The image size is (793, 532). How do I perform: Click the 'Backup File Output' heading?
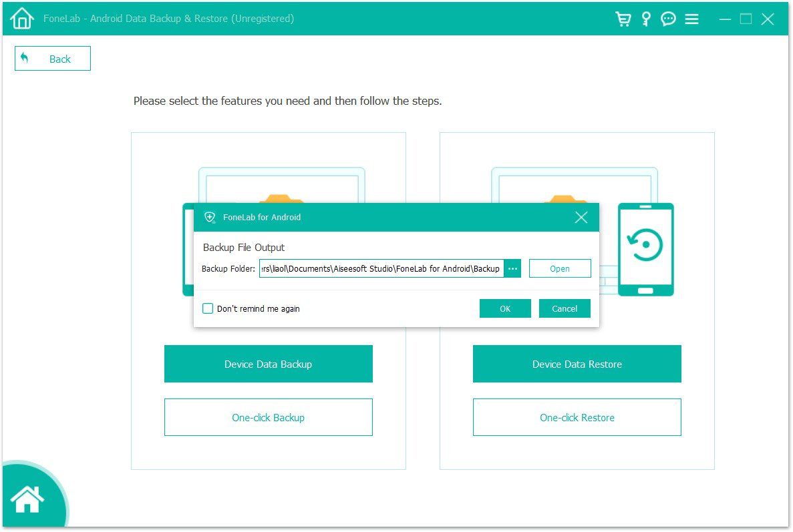(244, 248)
